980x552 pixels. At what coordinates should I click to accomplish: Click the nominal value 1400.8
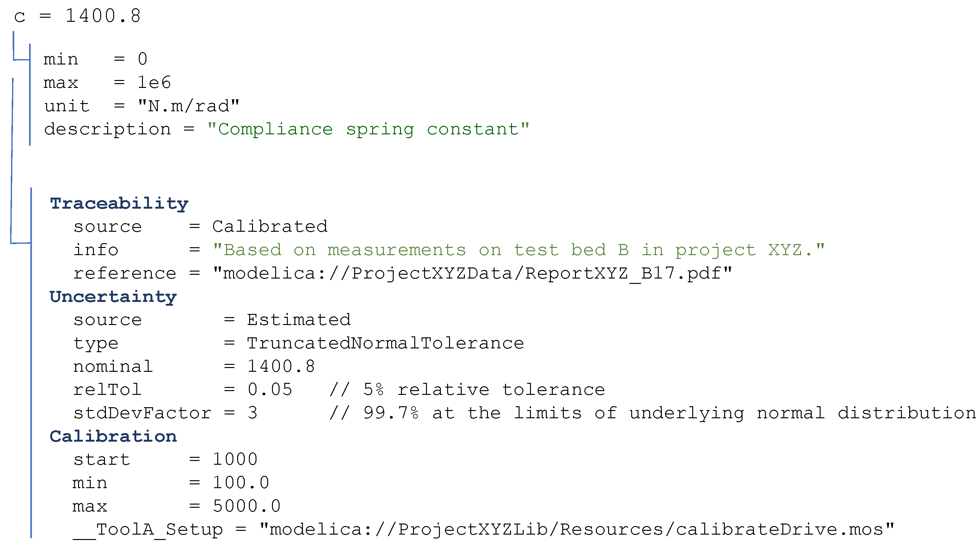point(281,367)
